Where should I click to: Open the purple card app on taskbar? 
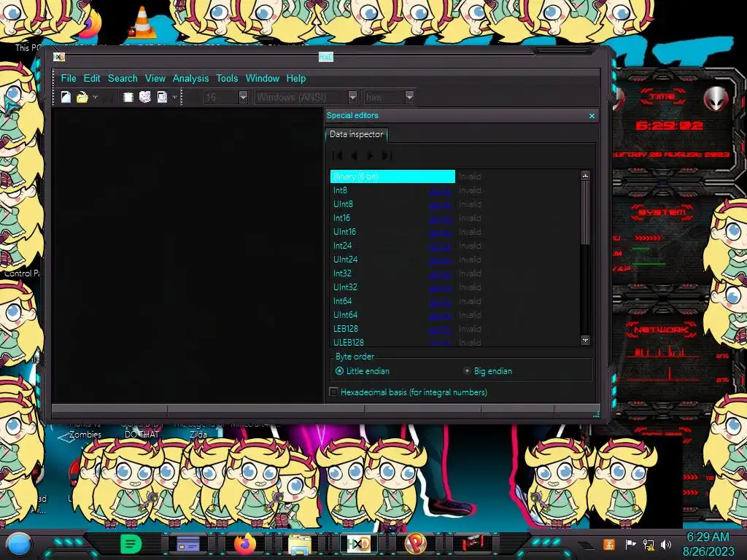click(187, 544)
